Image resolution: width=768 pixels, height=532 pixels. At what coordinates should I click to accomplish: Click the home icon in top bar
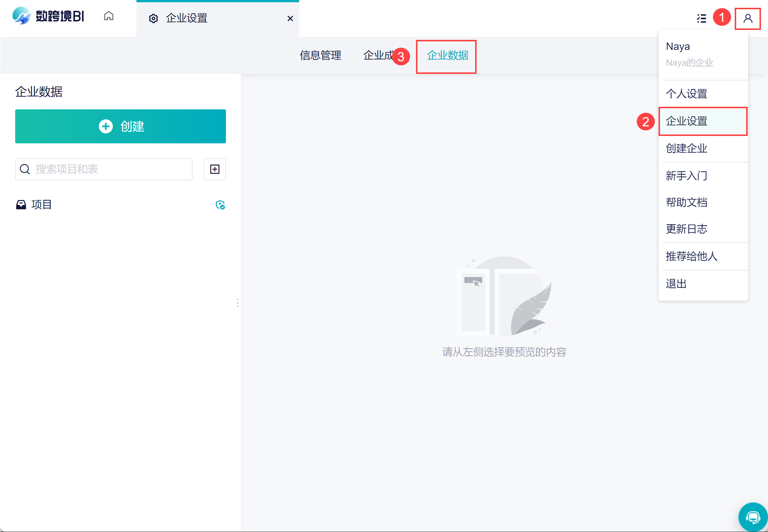tap(109, 16)
